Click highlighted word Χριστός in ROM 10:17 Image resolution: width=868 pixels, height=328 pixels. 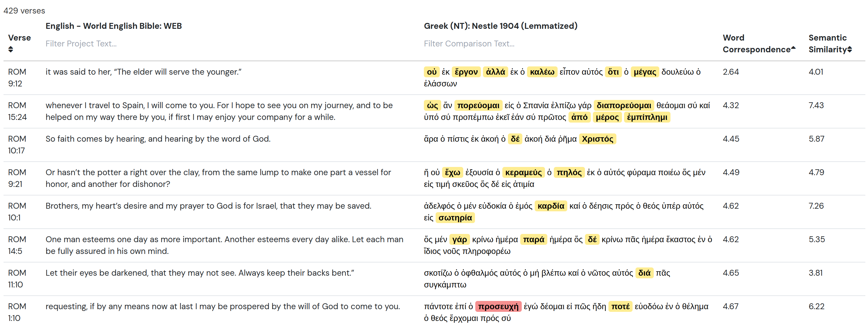[597, 139]
